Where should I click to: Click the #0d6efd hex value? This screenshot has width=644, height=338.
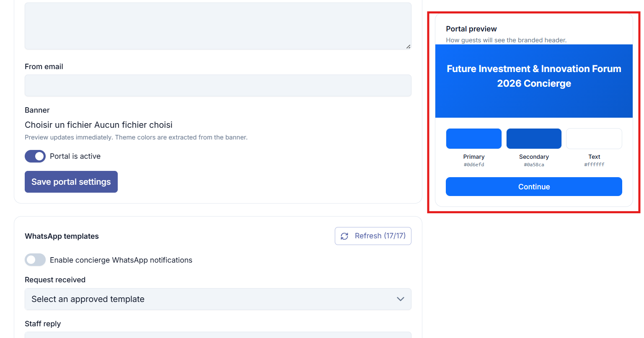(x=474, y=165)
